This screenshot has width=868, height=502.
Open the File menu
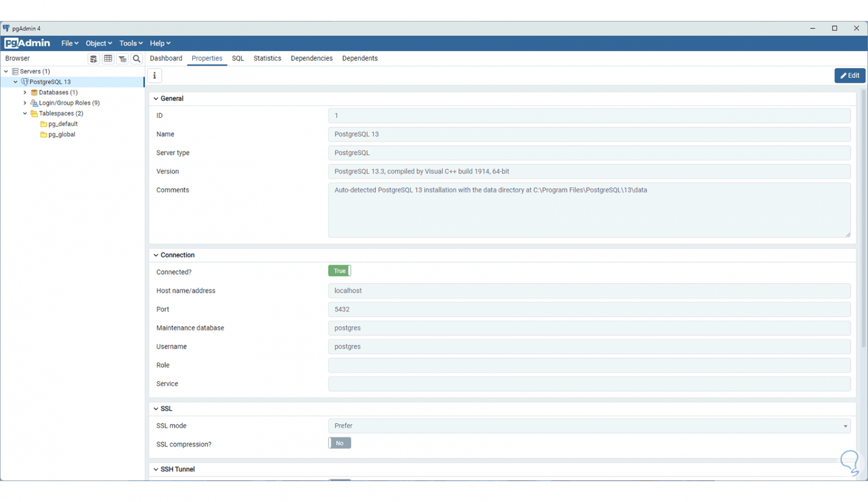click(x=70, y=43)
